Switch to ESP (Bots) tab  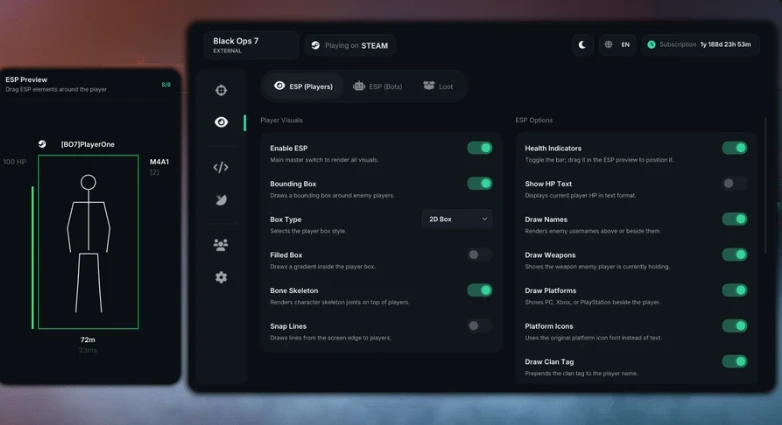pyautogui.click(x=378, y=86)
